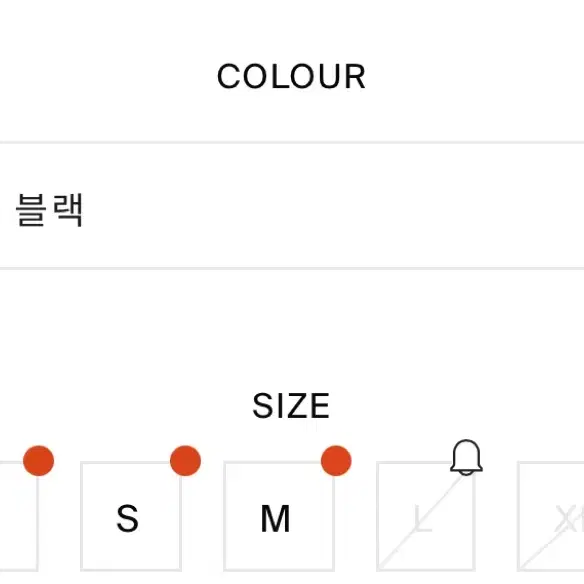The image size is (584, 584).
Task: Select size S
Action: pyautogui.click(x=131, y=516)
